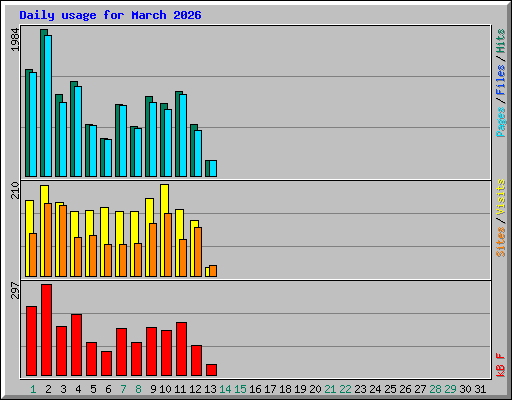This screenshot has width=512, height=400.
Task: Click day 22 on the x-axis
Action: (345, 389)
